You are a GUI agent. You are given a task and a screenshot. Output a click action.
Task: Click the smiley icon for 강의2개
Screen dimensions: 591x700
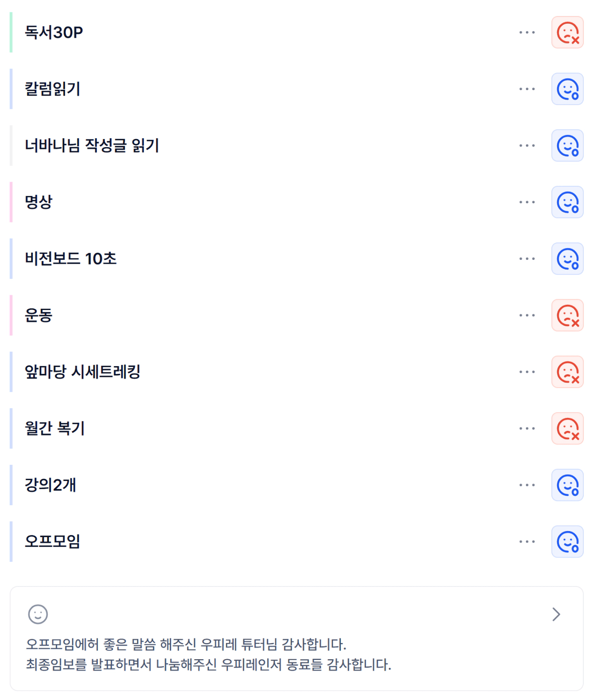click(567, 485)
